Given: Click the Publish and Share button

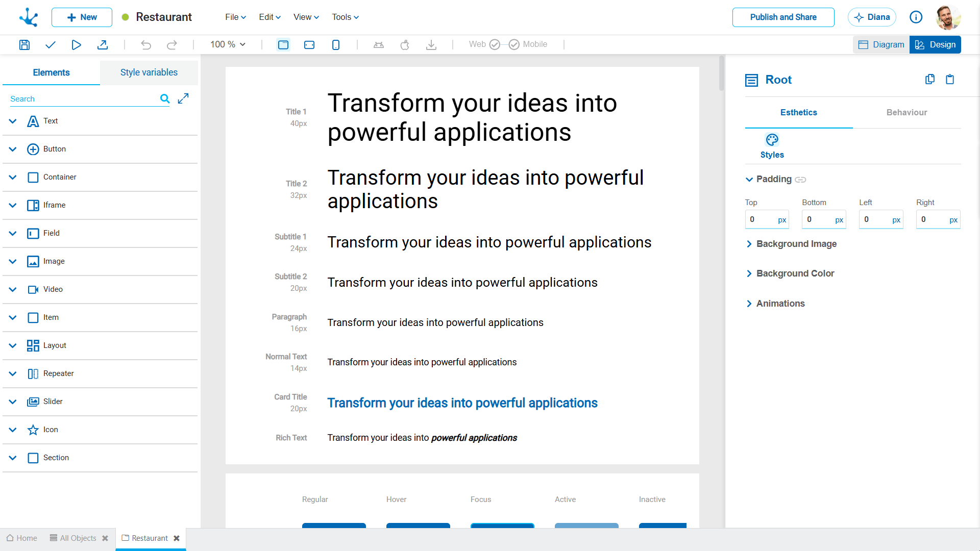Looking at the screenshot, I should [783, 17].
